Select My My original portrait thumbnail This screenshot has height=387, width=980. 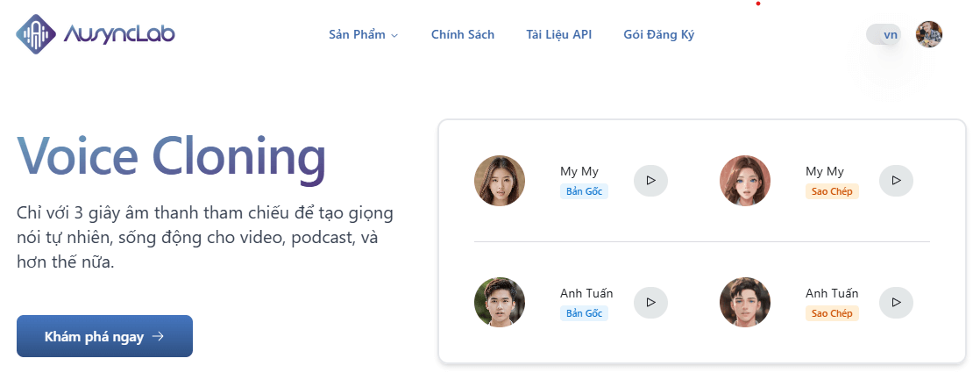(x=500, y=181)
